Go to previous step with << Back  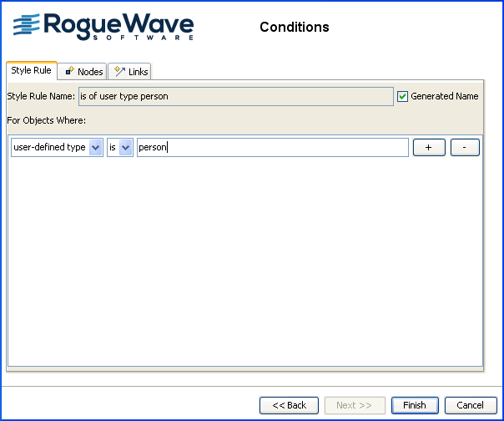coord(289,405)
